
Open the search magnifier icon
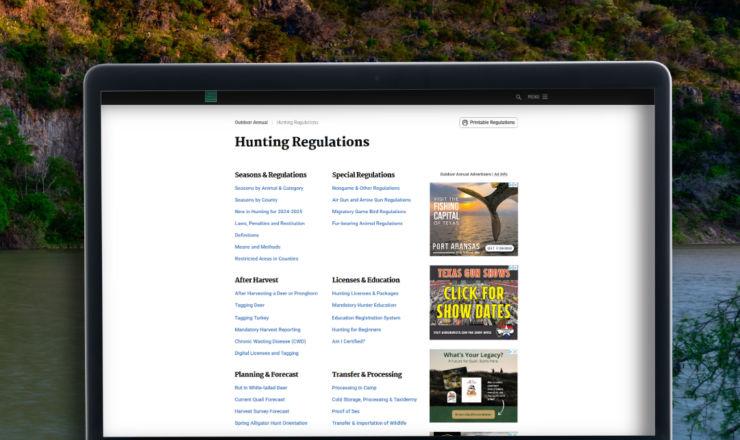pyautogui.click(x=518, y=97)
